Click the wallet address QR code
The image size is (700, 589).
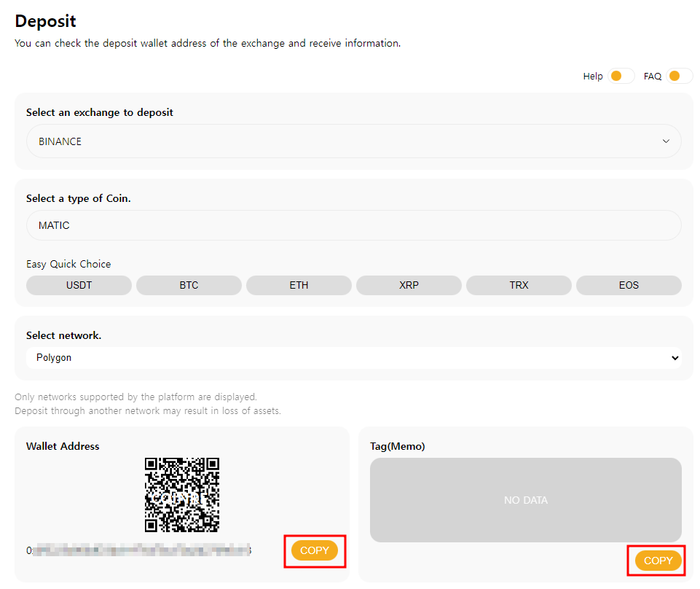point(182,495)
